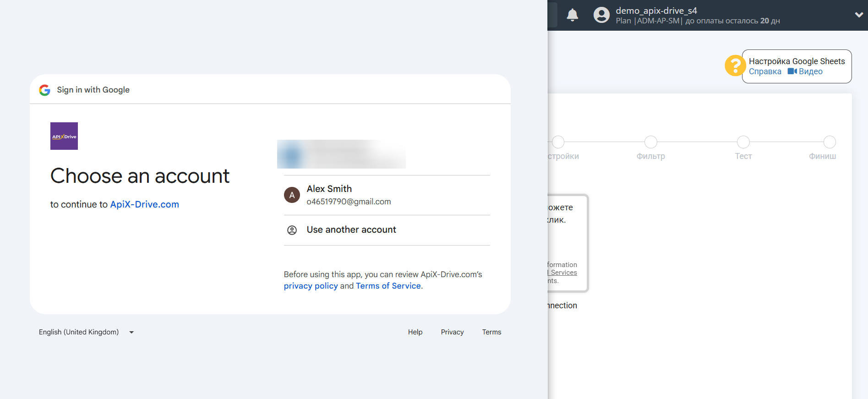Select Use another account option

tap(387, 230)
